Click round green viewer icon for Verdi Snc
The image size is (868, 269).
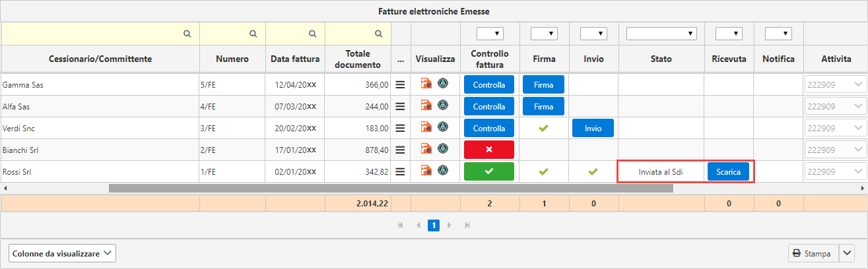(443, 127)
